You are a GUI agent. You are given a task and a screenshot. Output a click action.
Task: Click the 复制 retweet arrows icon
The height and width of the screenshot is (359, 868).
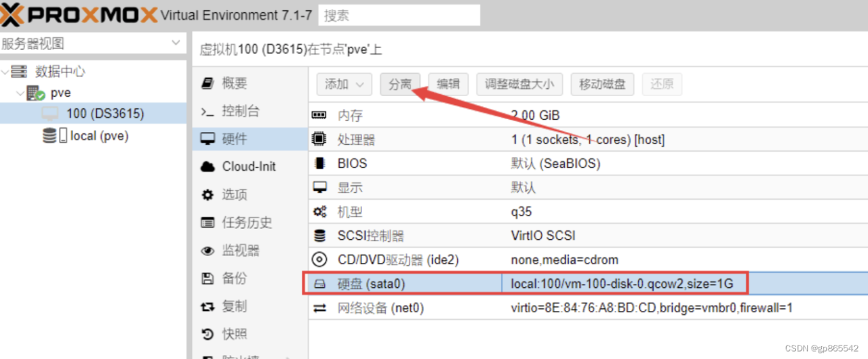click(x=208, y=307)
